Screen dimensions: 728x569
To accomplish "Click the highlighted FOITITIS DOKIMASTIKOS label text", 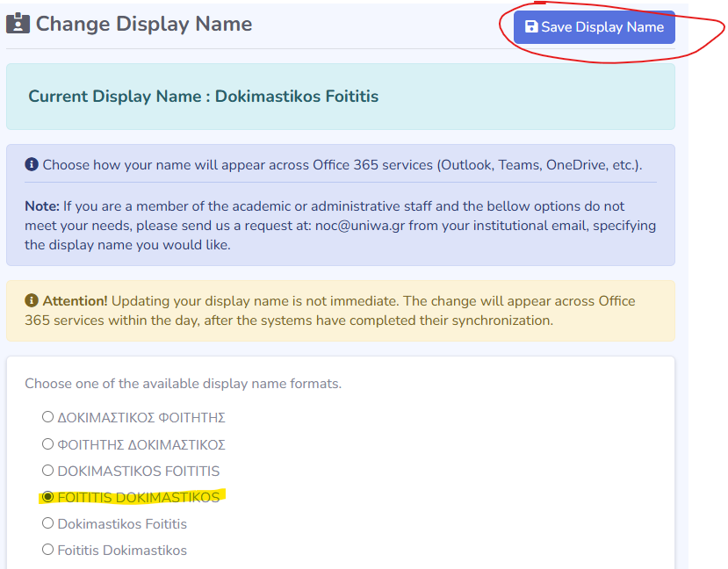I will tap(138, 498).
